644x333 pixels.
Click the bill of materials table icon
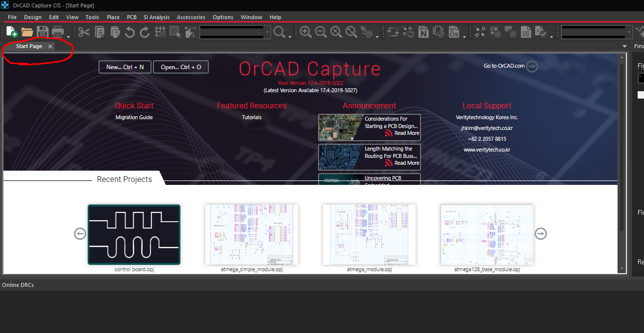[x=526, y=32]
